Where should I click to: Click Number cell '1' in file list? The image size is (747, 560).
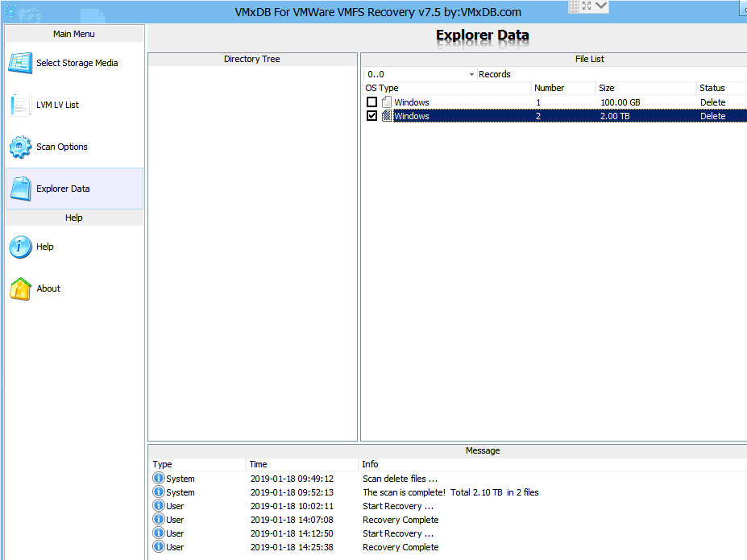click(538, 102)
